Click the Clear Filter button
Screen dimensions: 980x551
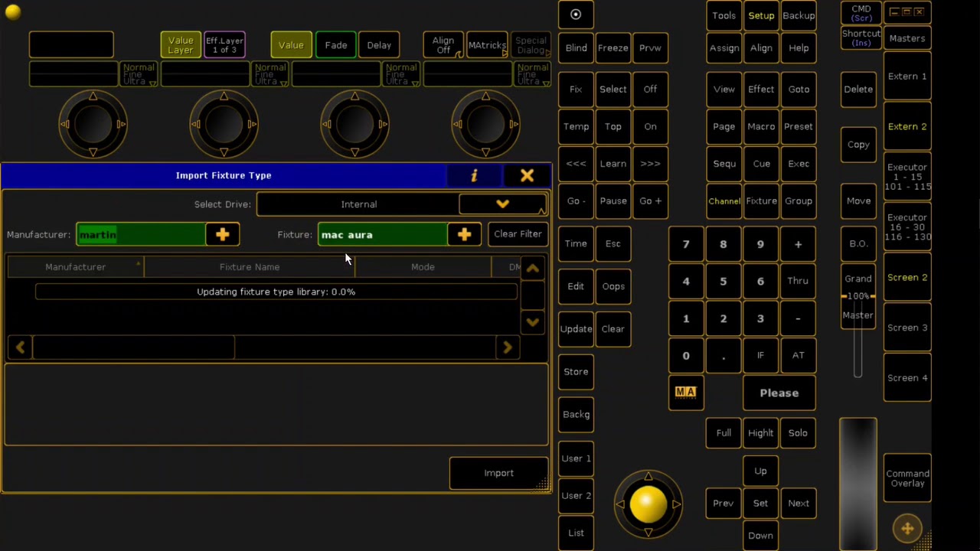pyautogui.click(x=518, y=234)
